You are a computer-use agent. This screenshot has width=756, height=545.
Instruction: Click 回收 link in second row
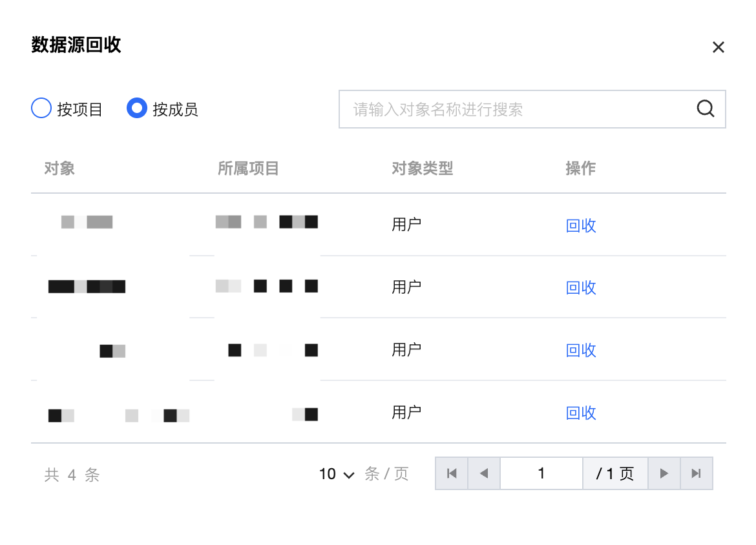(x=580, y=287)
